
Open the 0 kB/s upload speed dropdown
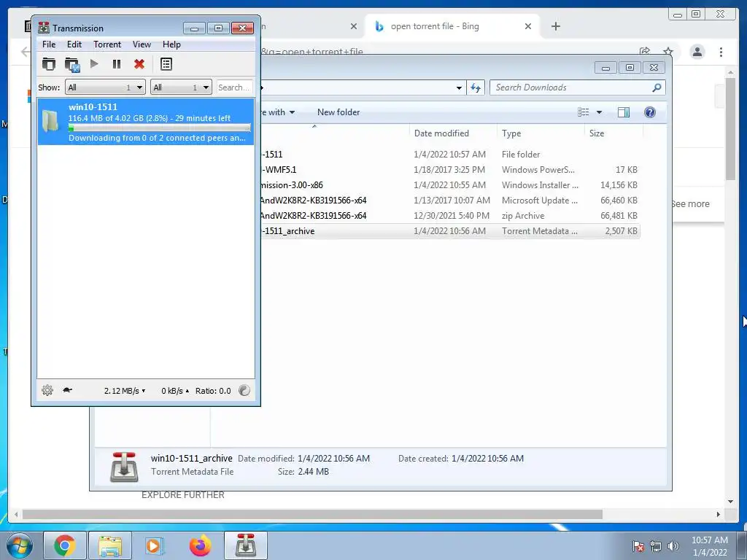click(x=175, y=391)
